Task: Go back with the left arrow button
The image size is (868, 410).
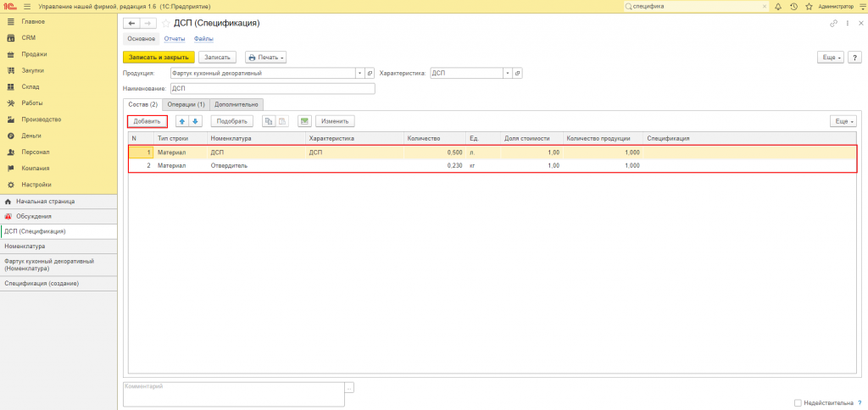Action: (131, 23)
